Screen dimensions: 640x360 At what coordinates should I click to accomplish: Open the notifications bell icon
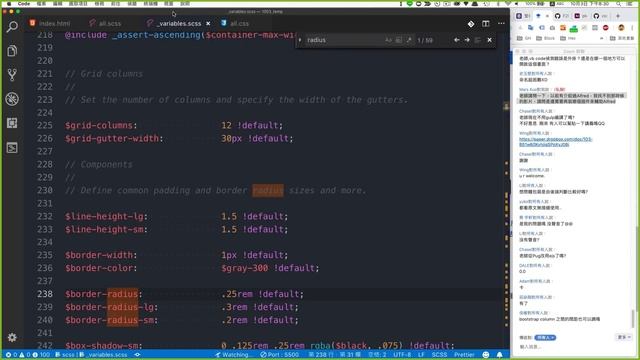coord(500,355)
